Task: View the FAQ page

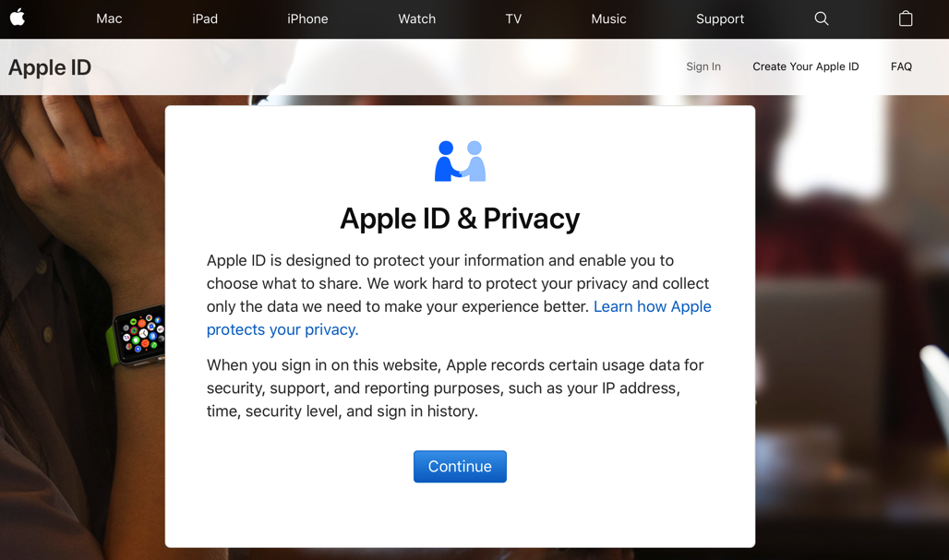Action: pyautogui.click(x=901, y=66)
